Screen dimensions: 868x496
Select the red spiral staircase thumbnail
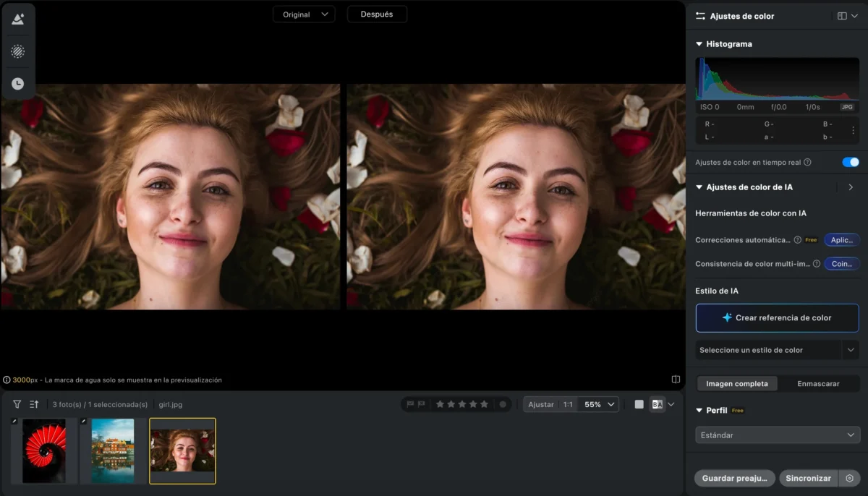click(44, 450)
